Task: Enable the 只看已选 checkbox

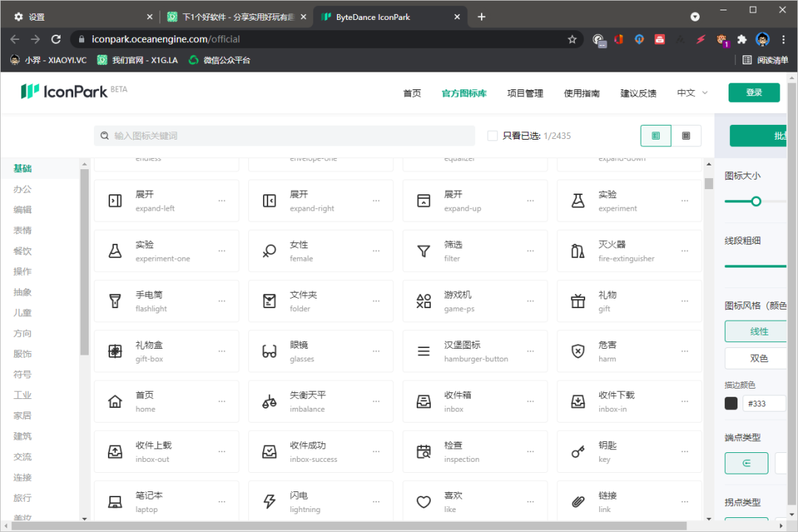Action: tap(493, 136)
